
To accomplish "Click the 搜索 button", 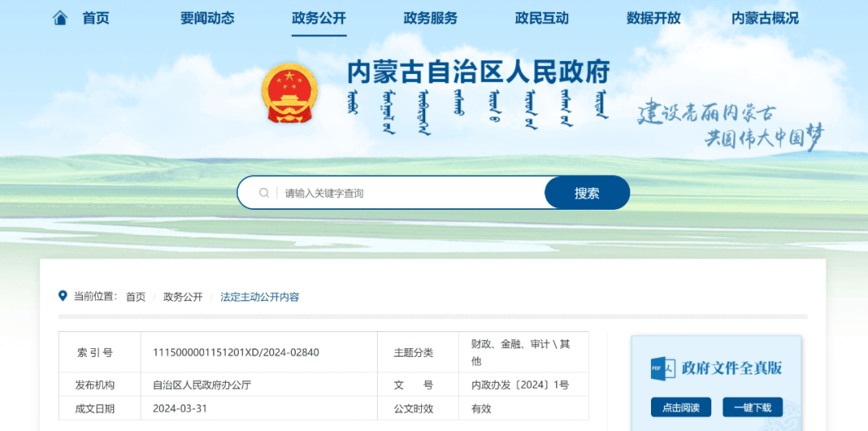I will [x=587, y=193].
